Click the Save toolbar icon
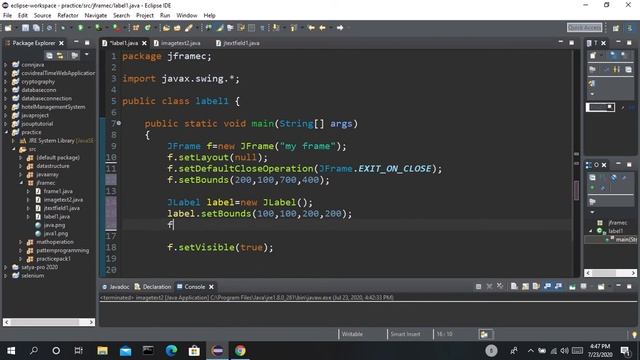 click(25, 28)
